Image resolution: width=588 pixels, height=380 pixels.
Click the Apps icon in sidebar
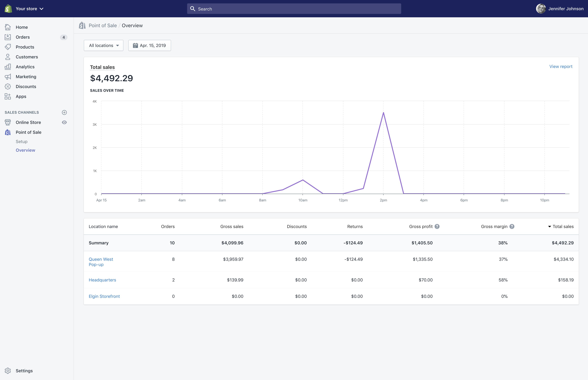8,96
